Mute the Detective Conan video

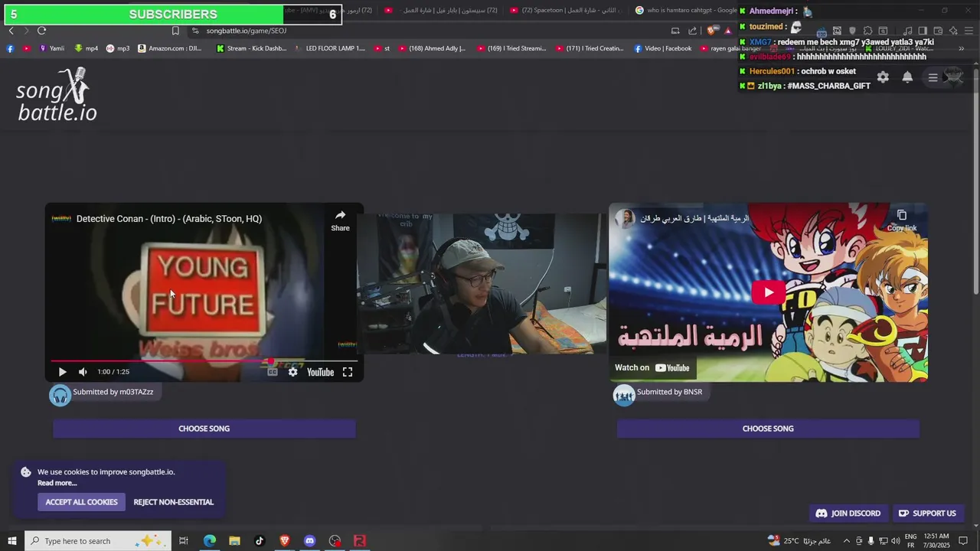coord(83,372)
